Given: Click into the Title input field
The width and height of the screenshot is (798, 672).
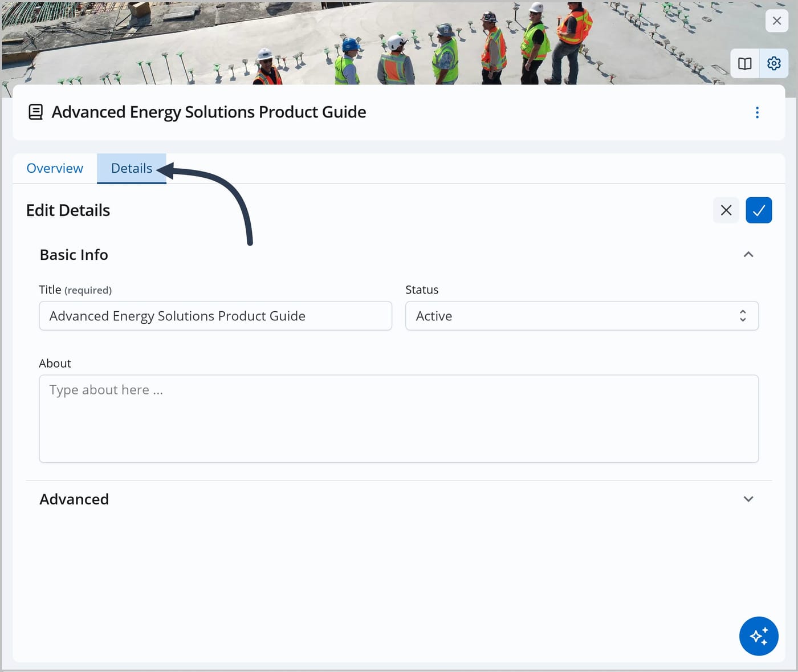Looking at the screenshot, I should point(215,316).
